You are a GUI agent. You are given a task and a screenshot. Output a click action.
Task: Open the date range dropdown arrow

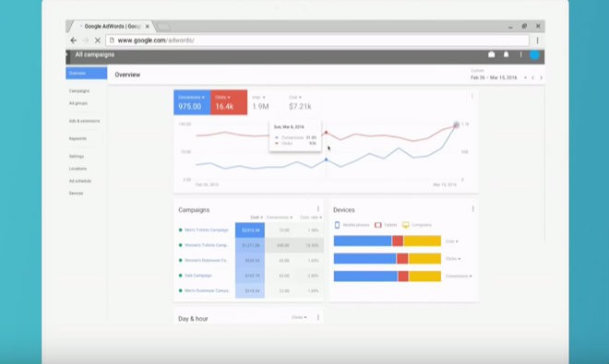coord(525,77)
